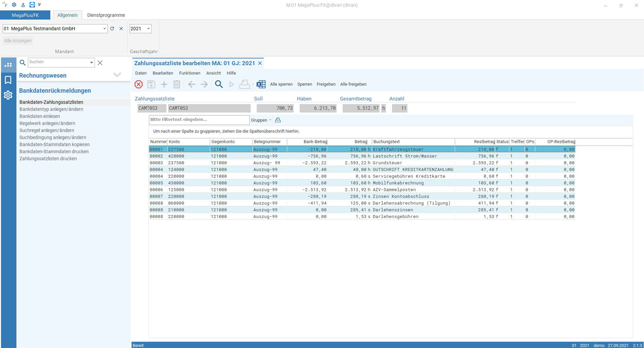Click the play triangle toolbar icon
Screen dimensions: 644x348
coord(231,85)
